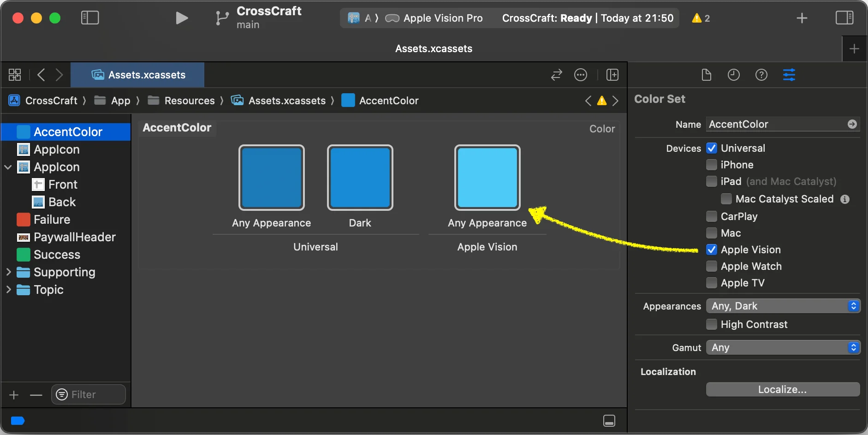Screen dimensions: 868x435
Task: Enable the High Contrast checkbox
Action: (712, 324)
